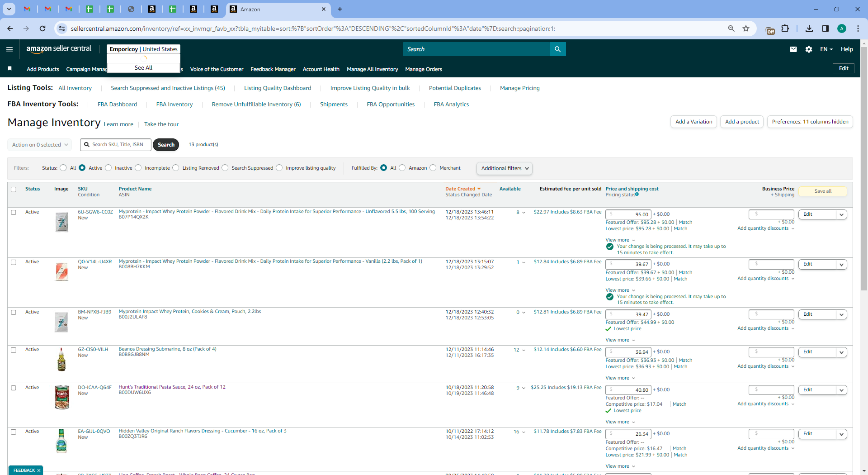Image resolution: width=868 pixels, height=475 pixels.
Task: Open Account Health from the favorites bar
Action: (x=321, y=69)
